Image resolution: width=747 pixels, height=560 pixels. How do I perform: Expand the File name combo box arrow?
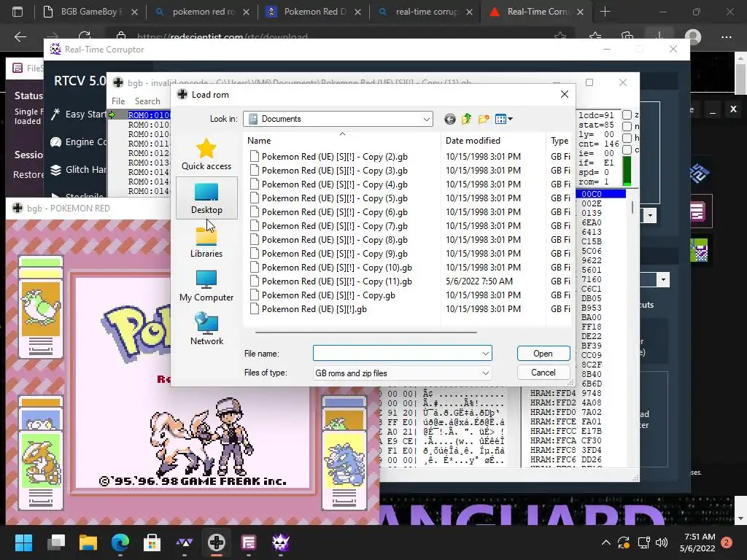click(485, 354)
